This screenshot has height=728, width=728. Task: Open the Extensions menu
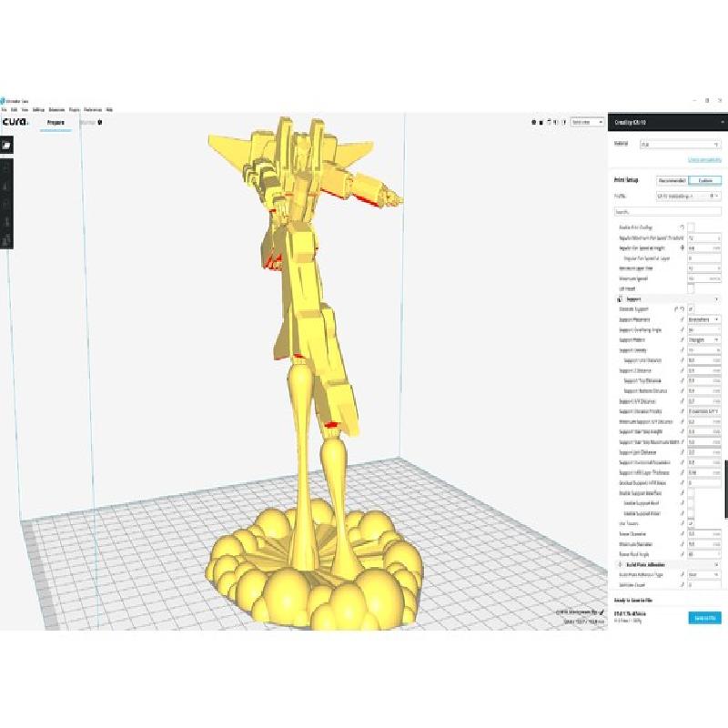(x=56, y=110)
